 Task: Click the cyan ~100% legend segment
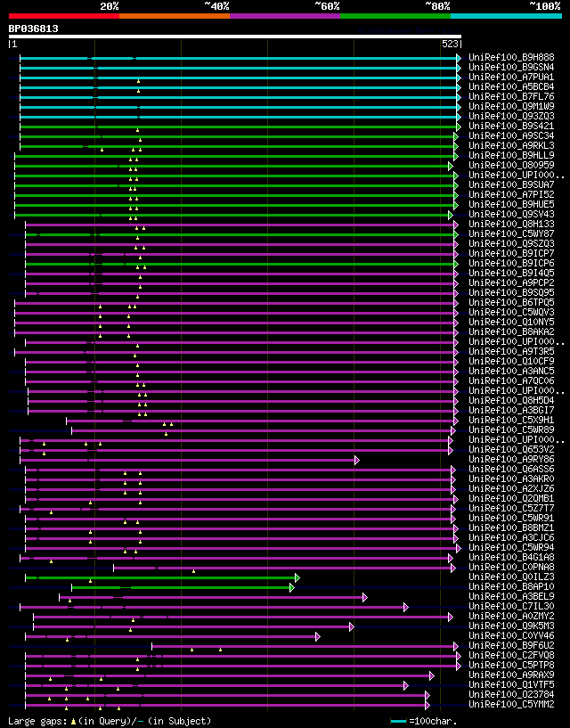click(x=507, y=16)
